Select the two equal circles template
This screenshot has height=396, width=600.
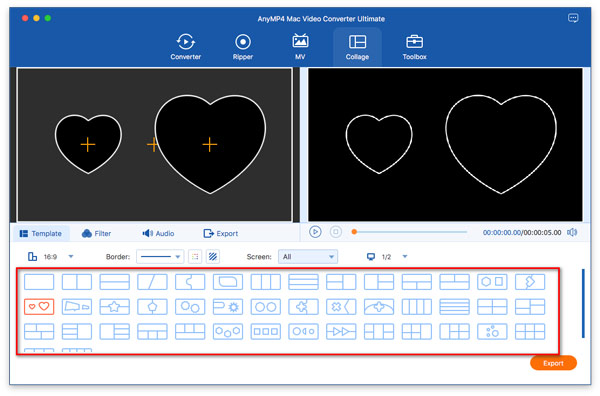click(x=266, y=307)
